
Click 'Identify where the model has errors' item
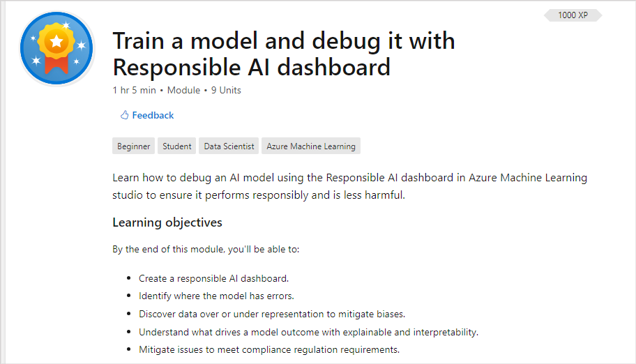click(216, 296)
